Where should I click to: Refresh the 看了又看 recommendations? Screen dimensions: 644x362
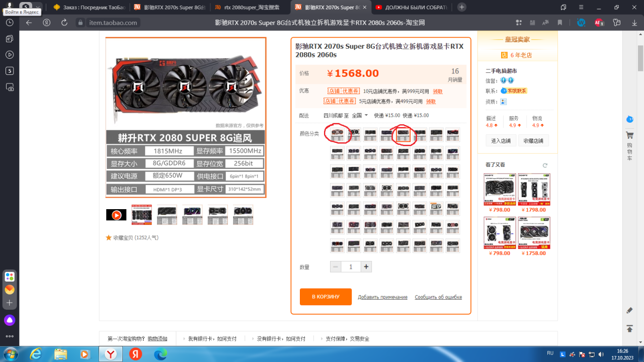545,165
